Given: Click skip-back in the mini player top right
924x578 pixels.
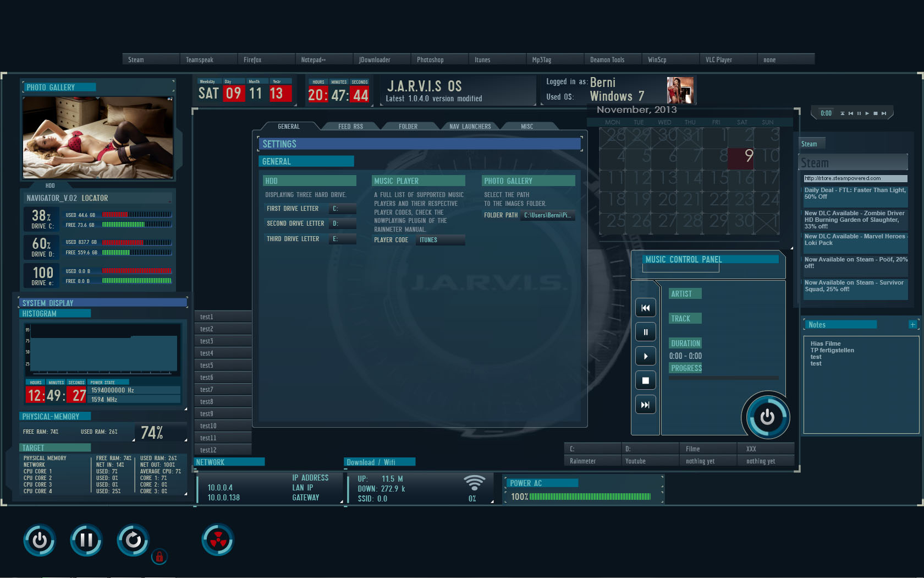Looking at the screenshot, I should point(850,113).
